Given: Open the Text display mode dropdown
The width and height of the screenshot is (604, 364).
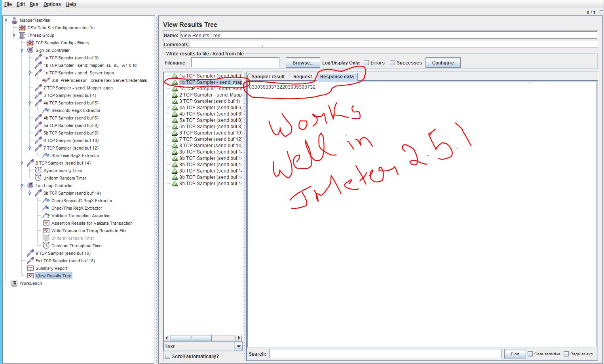Looking at the screenshot, I should click(238, 346).
